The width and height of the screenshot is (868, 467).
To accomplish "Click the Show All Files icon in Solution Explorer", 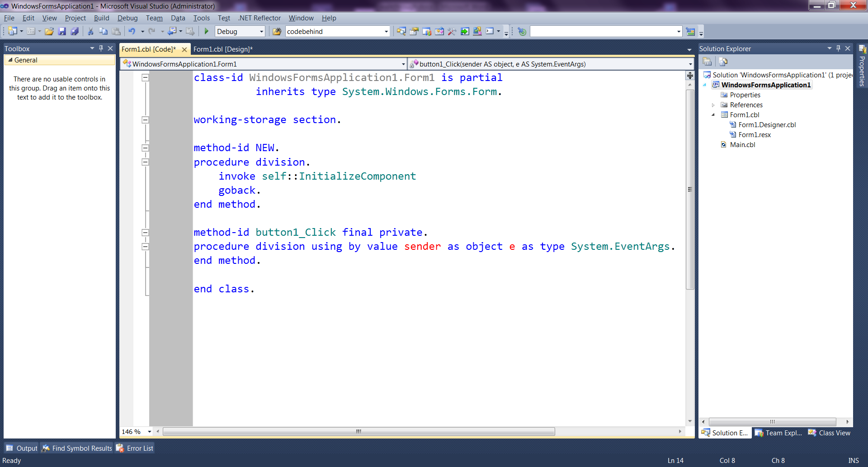I will click(723, 62).
